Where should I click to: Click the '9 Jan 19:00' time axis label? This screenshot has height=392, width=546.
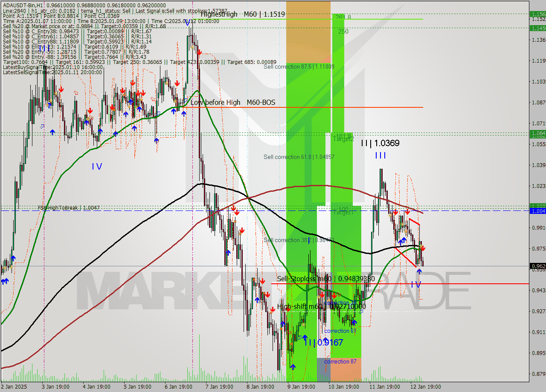point(301,387)
